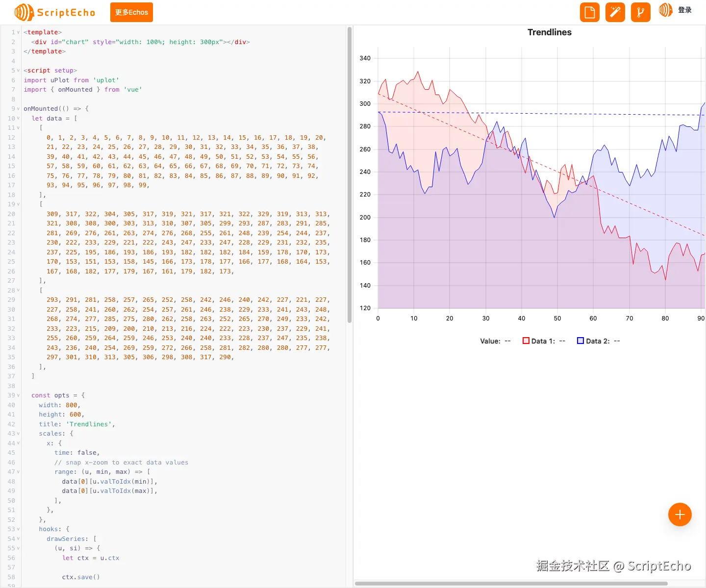This screenshot has height=588, width=706.
Task: Collapse the array fold on line 28
Action: (19, 291)
